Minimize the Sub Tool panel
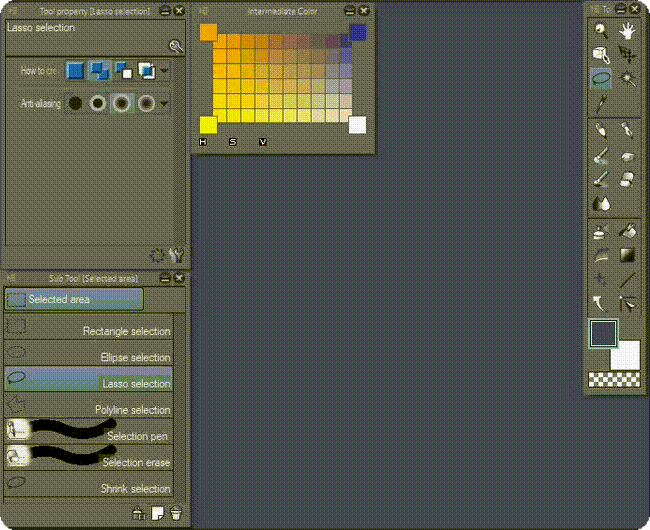This screenshot has height=530, width=650. tap(165, 278)
